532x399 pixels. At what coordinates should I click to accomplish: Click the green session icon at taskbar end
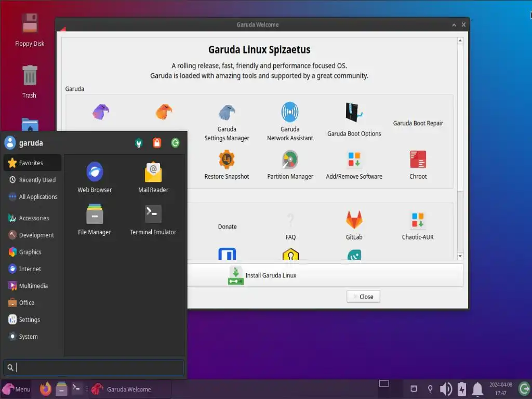[524, 389]
